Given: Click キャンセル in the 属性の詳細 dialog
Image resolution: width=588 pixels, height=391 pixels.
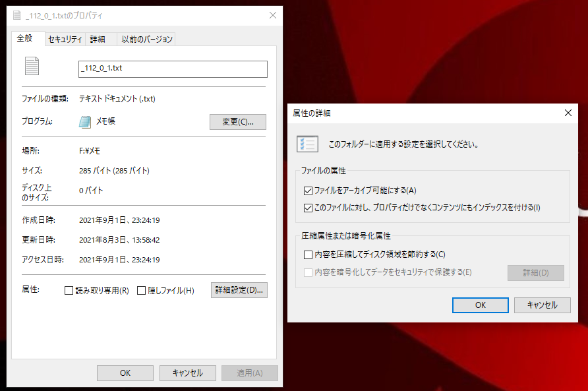Looking at the screenshot, I should [x=542, y=305].
